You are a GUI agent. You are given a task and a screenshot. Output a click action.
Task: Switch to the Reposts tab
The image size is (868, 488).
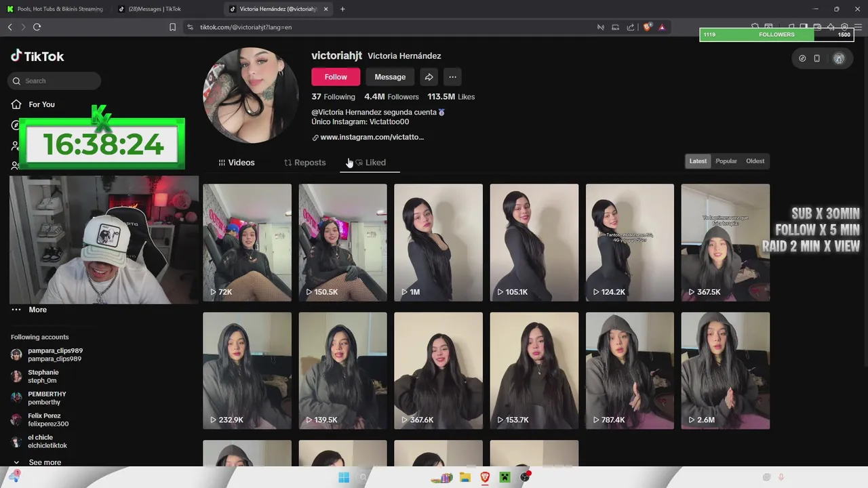[x=304, y=163]
